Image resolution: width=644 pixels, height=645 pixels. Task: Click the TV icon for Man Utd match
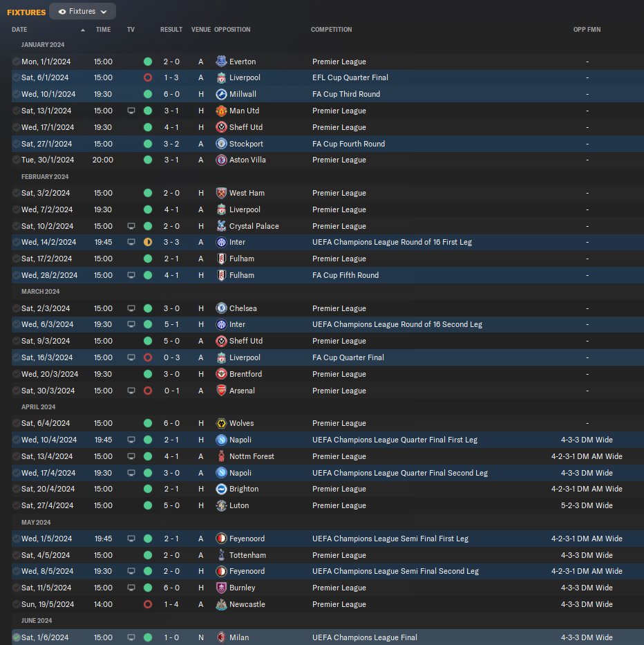pos(131,111)
